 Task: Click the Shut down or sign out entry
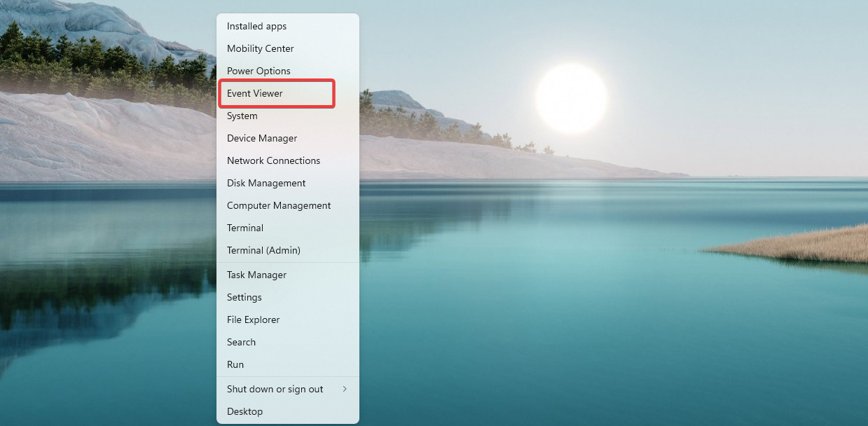275,389
